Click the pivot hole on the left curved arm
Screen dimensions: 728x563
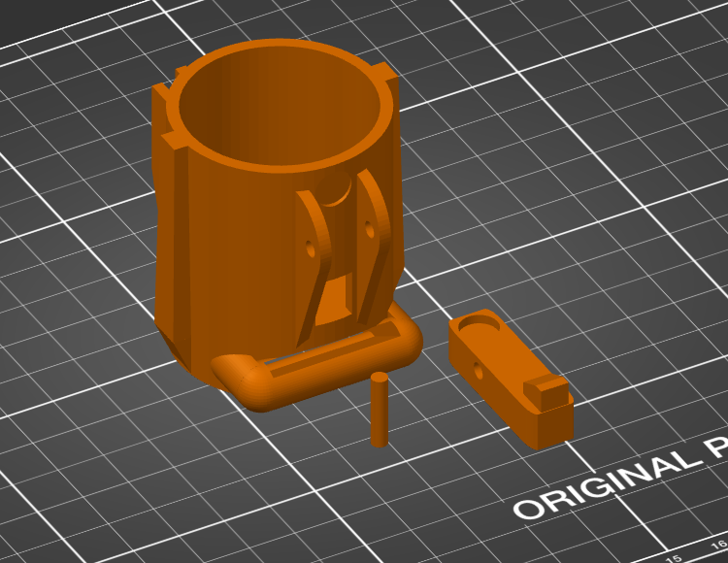[x=311, y=248]
